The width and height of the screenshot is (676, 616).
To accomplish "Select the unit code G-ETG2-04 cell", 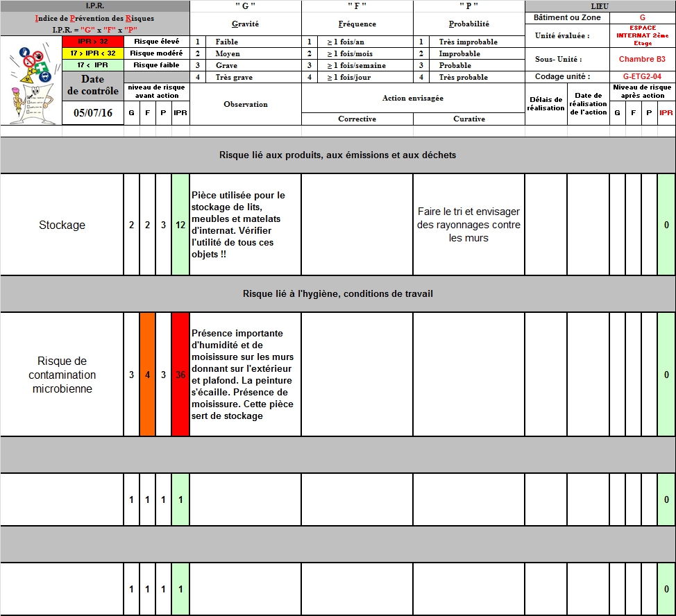I will (x=641, y=77).
